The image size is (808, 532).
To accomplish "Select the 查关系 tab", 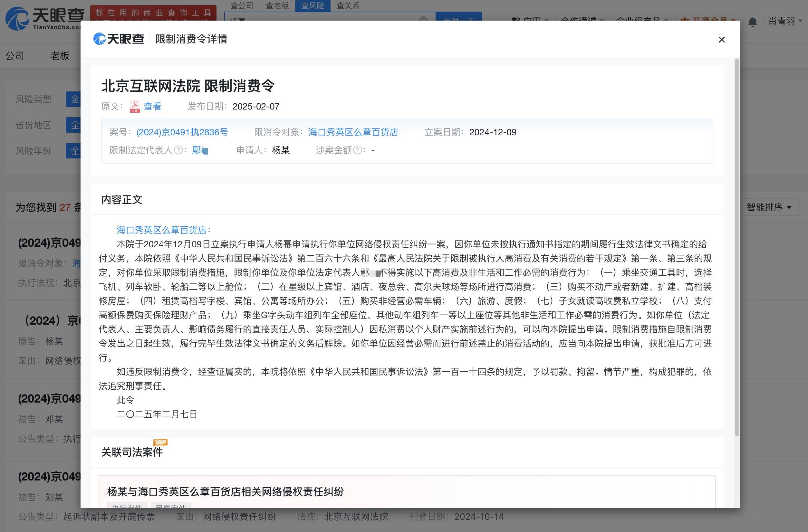I will coord(348,6).
